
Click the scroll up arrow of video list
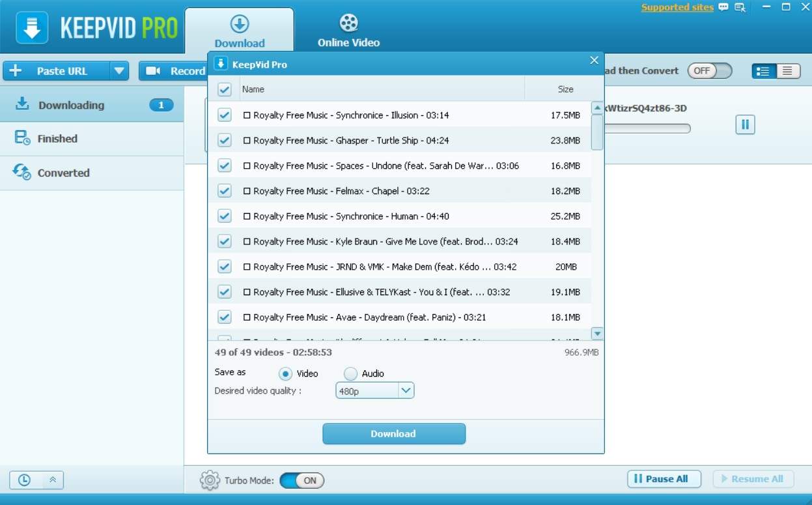597,108
